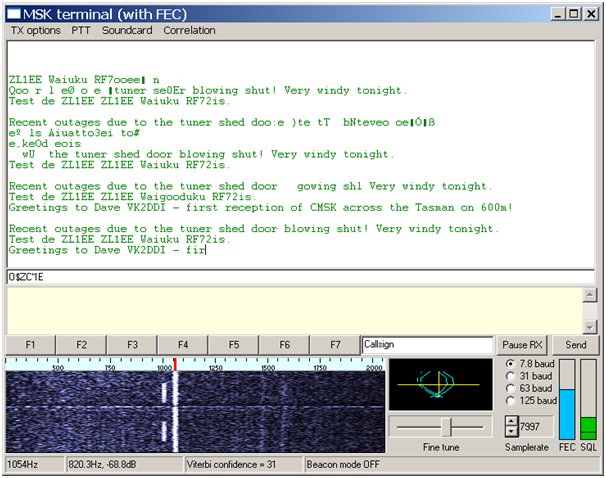Click the Pause RX button
This screenshot has height=478, width=606.
(522, 345)
